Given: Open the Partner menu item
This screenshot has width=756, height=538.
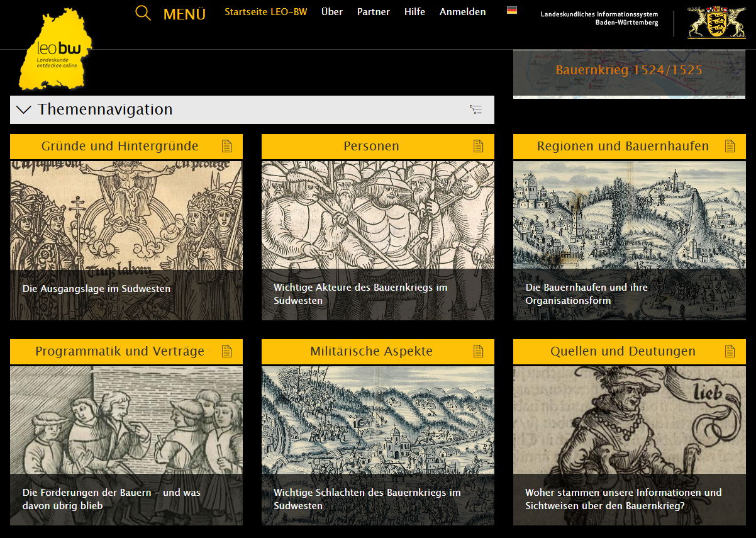Looking at the screenshot, I should point(374,12).
